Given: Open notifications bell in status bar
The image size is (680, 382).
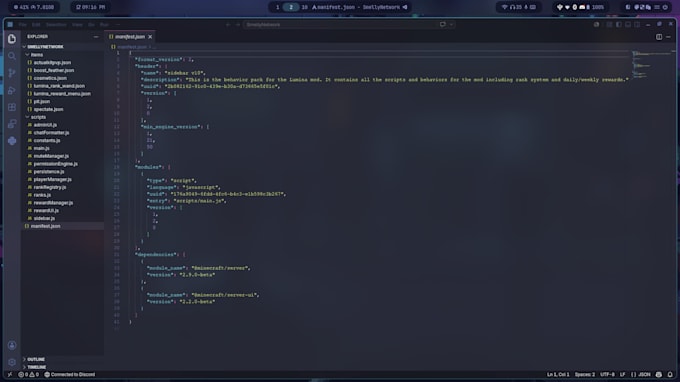Looking at the screenshot, I should [670, 374].
